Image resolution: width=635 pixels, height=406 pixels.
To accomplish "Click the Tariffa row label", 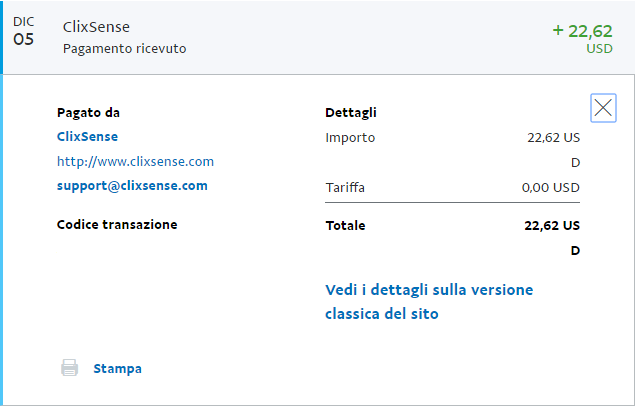I will (x=345, y=187).
